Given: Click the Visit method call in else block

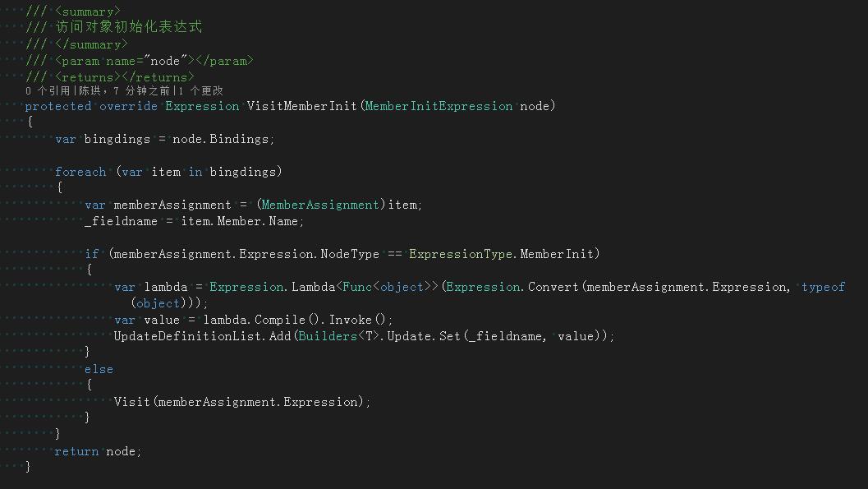Looking at the screenshot, I should click(131, 402).
